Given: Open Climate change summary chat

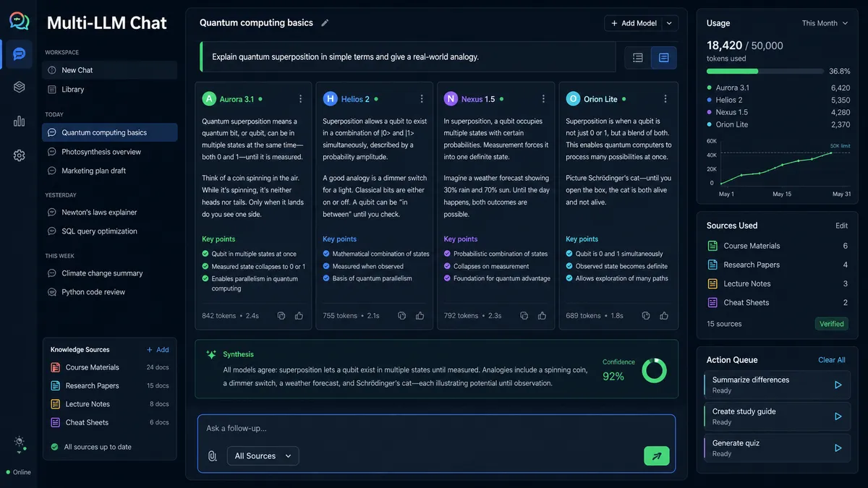Looking at the screenshot, I should 109,273.
